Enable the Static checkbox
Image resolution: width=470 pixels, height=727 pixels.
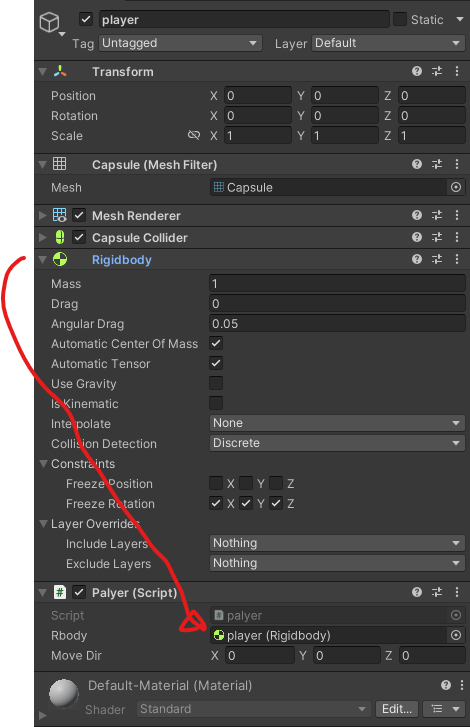(x=400, y=19)
